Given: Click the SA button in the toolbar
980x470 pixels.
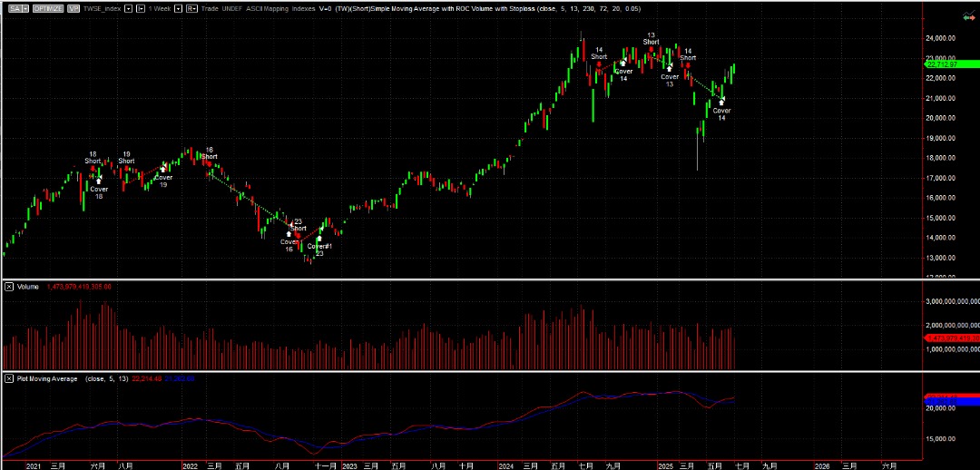Looking at the screenshot, I should tap(16, 9).
